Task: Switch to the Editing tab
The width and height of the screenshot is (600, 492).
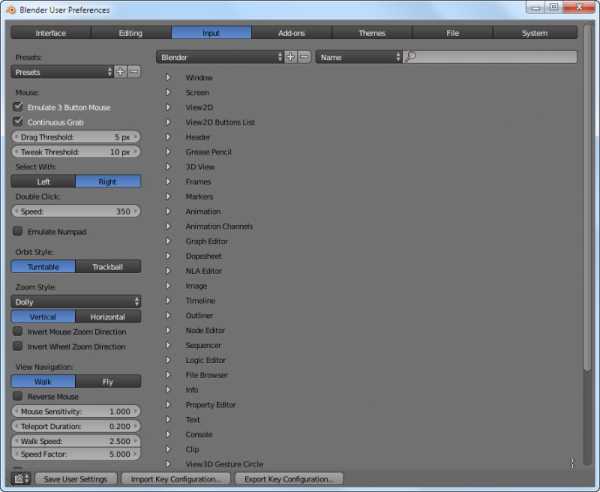Action: pyautogui.click(x=131, y=33)
